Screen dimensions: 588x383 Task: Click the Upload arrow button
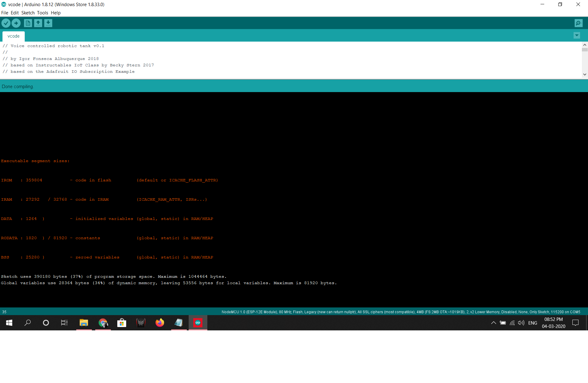click(16, 23)
